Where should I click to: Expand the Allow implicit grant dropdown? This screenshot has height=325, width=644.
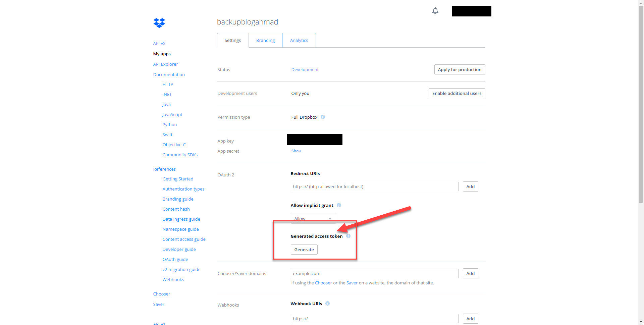click(x=313, y=219)
